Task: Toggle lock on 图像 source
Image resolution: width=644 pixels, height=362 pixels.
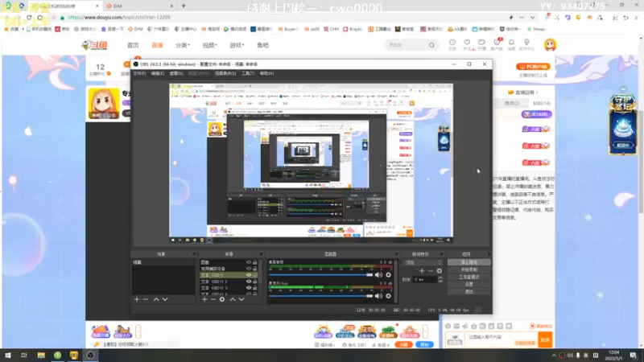Action: [x=255, y=262]
